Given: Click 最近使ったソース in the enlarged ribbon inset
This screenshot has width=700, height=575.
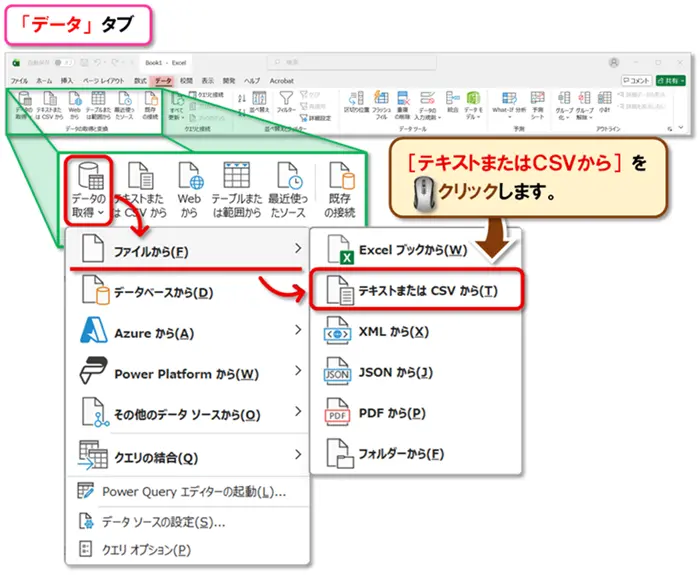Looking at the screenshot, I should click(288, 191).
